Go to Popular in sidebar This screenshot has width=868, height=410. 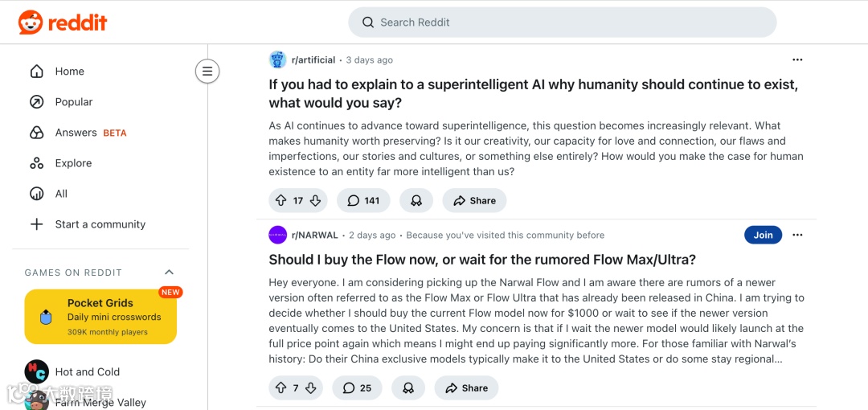(x=73, y=102)
